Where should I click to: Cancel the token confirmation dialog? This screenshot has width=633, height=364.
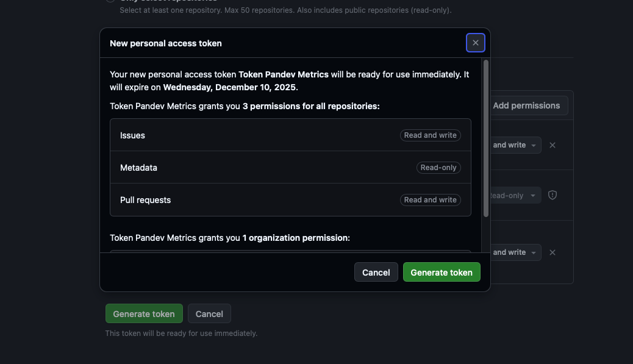[x=376, y=272]
